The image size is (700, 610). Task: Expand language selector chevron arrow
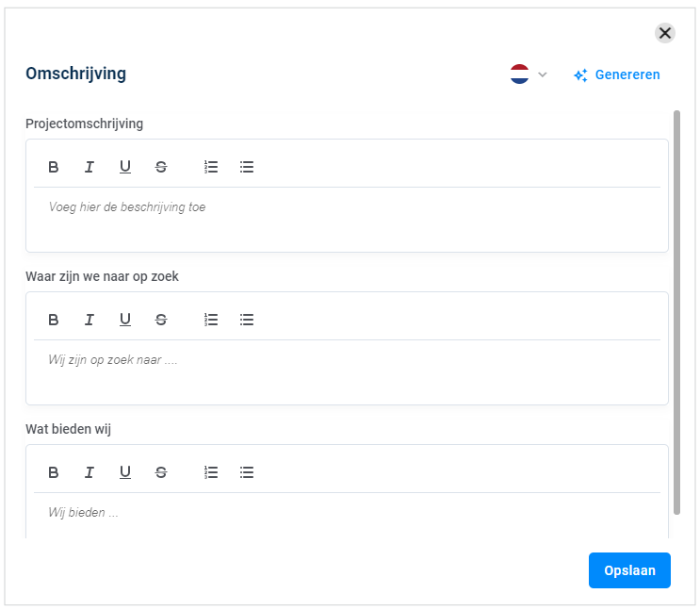543,74
